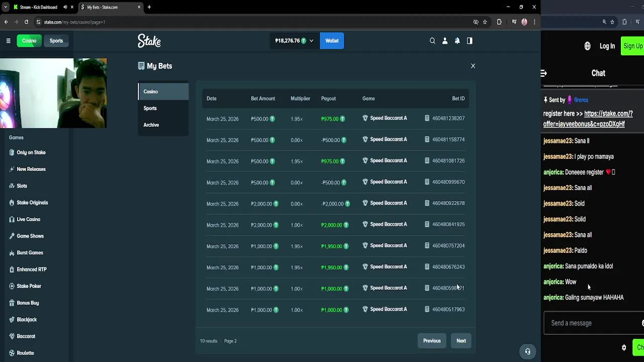
Task: Select the Archive tab in My Bets
Action: tap(163, 125)
